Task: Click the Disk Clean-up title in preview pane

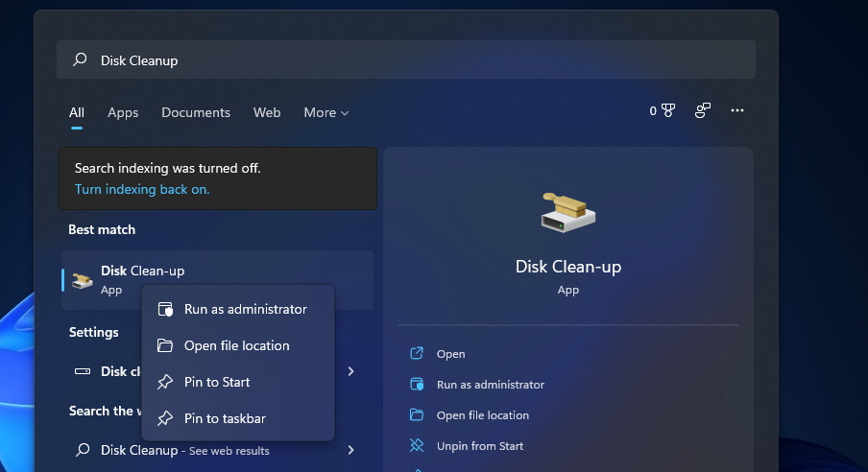Action: pyautogui.click(x=568, y=267)
